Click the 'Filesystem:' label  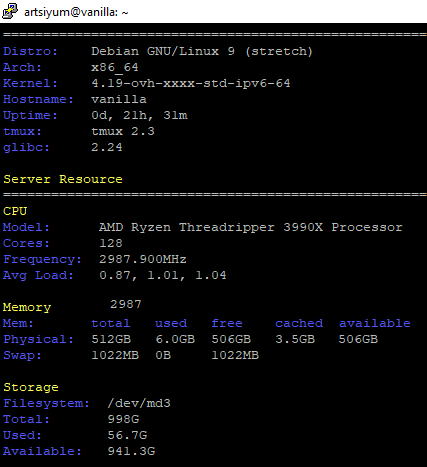(46, 404)
